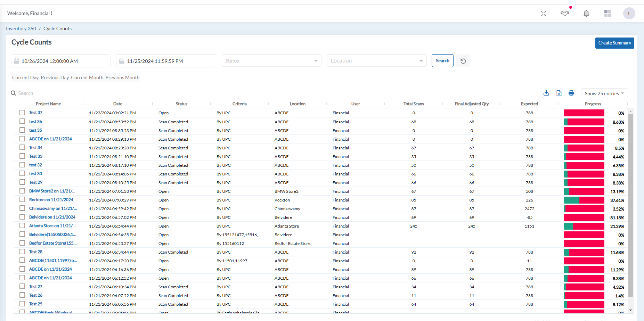The image size is (644, 321).
Task: Check the checkbox for Test 37 row
Action: point(22,112)
